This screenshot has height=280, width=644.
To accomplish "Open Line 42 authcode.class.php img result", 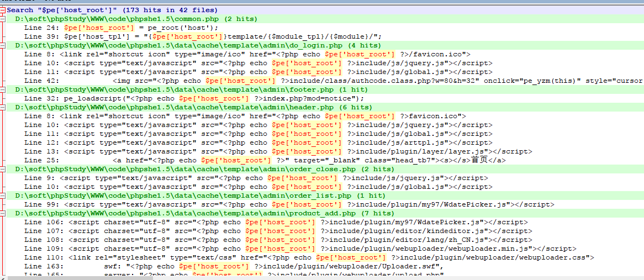I will tap(333, 81).
